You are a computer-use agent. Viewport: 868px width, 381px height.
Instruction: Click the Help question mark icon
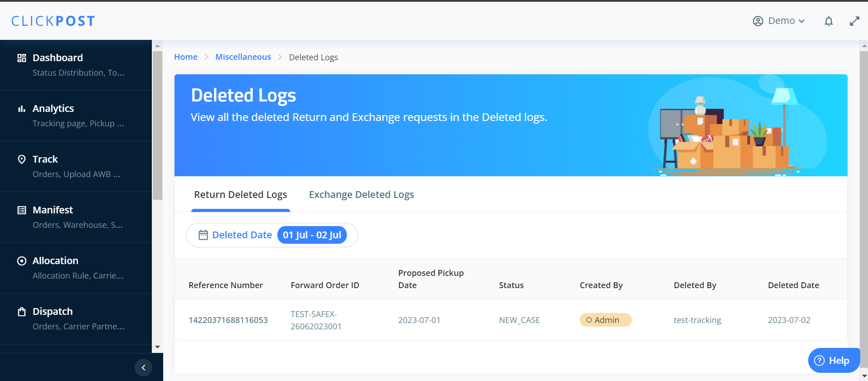[820, 361]
